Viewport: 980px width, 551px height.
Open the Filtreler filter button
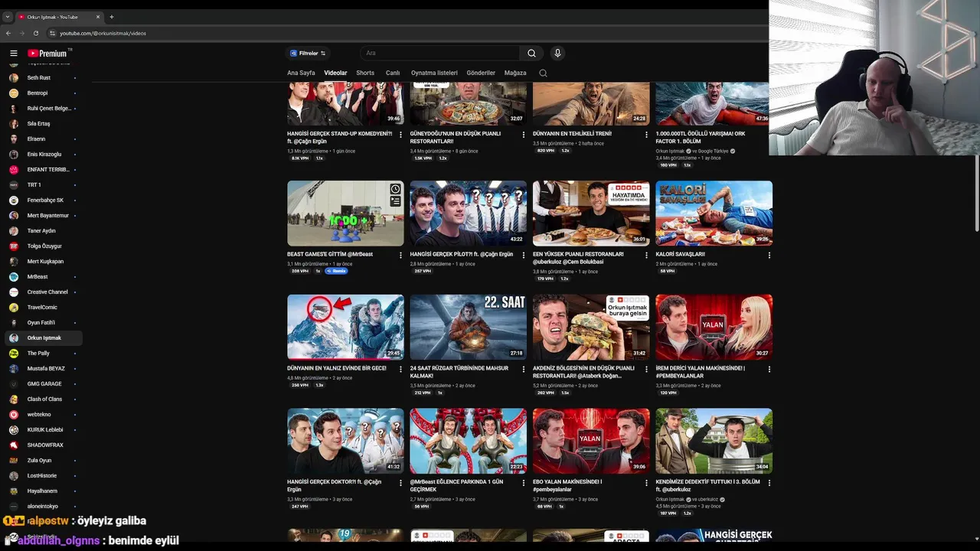coord(308,53)
